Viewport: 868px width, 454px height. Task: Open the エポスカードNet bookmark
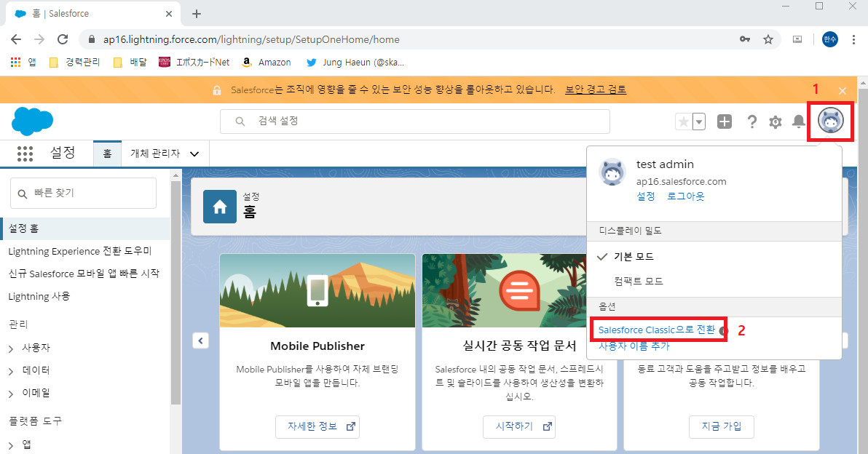point(194,63)
